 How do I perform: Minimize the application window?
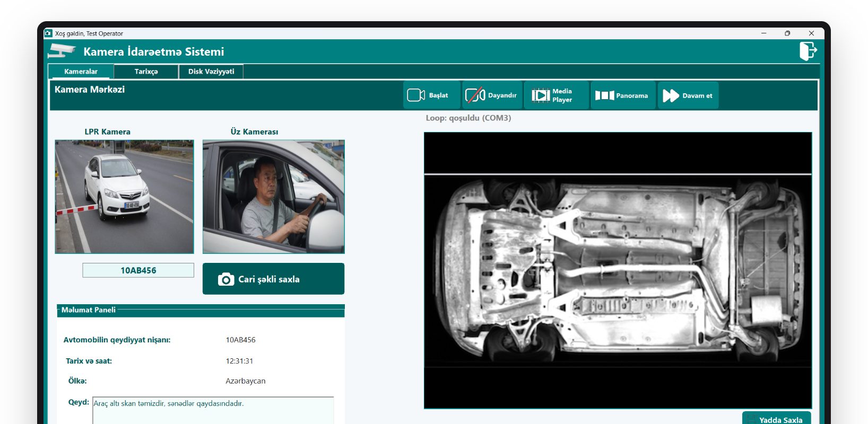764,33
